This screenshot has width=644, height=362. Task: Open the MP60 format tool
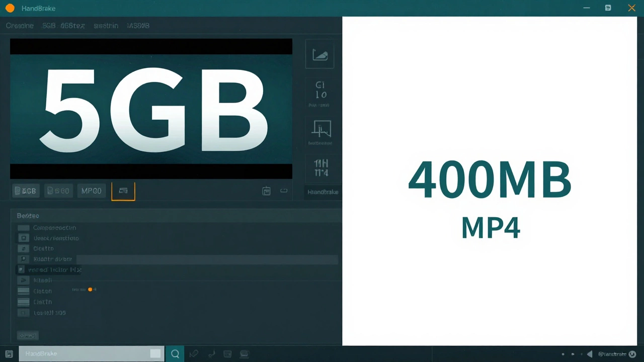pyautogui.click(x=91, y=191)
